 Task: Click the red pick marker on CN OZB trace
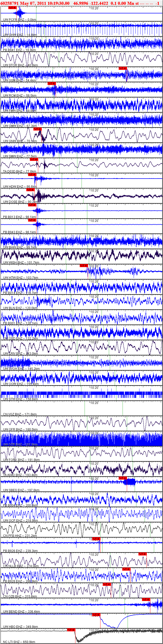pyautogui.click(x=107, y=585)
